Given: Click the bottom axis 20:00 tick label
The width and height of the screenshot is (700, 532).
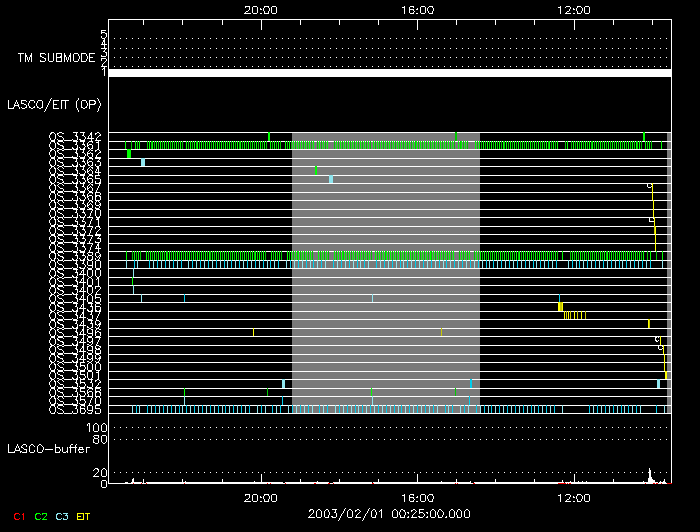Looking at the screenshot, I should tap(261, 496).
